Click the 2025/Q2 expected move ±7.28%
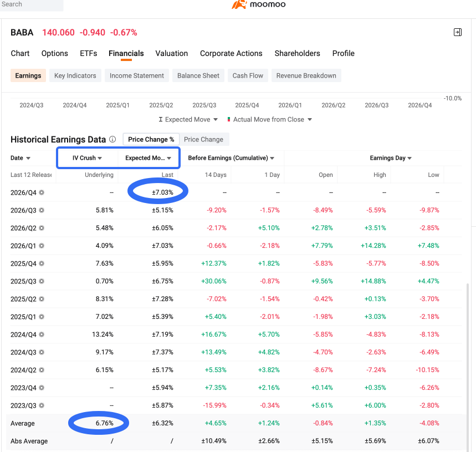The height and width of the screenshot is (452, 476). 162,299
